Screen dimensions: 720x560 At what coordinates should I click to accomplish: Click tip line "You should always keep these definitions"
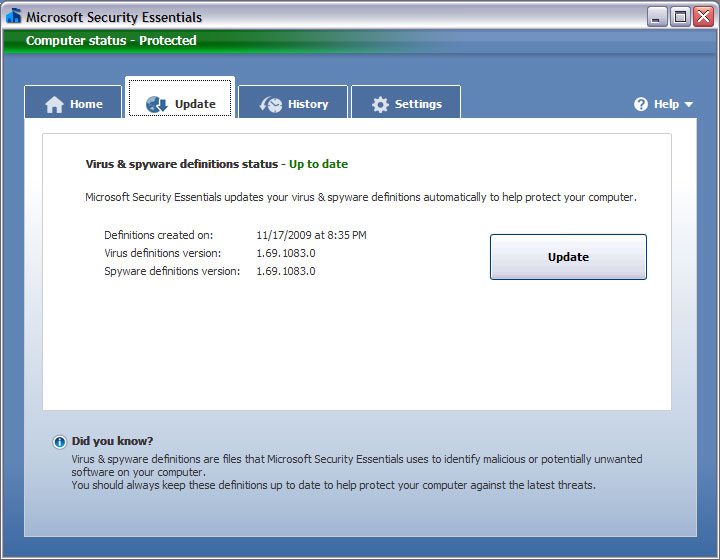pos(333,485)
